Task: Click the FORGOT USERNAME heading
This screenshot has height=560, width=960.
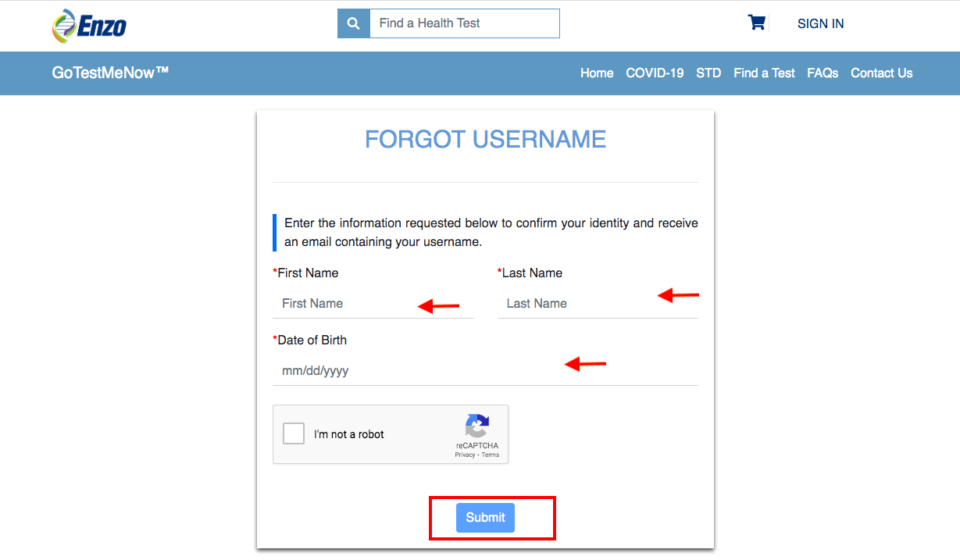Action: [485, 139]
